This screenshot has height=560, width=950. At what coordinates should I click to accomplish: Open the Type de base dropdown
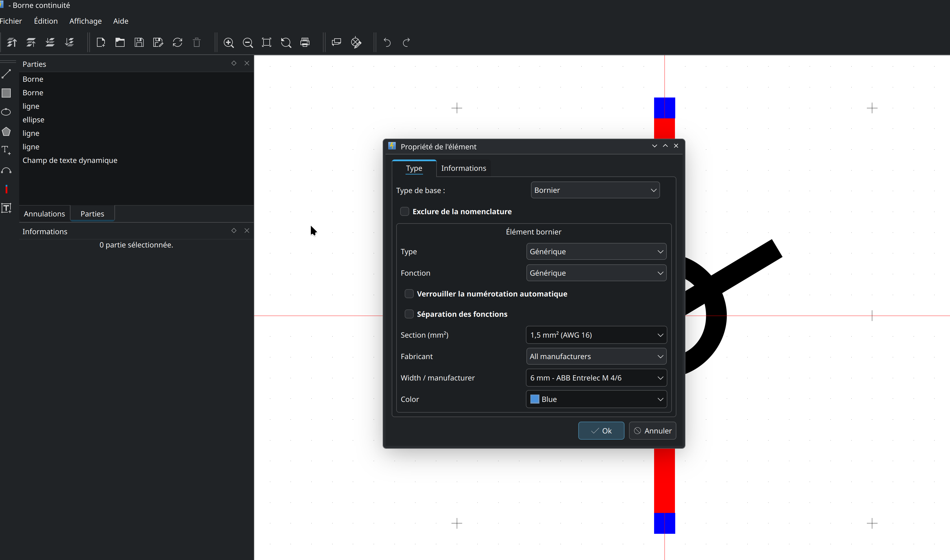point(595,190)
